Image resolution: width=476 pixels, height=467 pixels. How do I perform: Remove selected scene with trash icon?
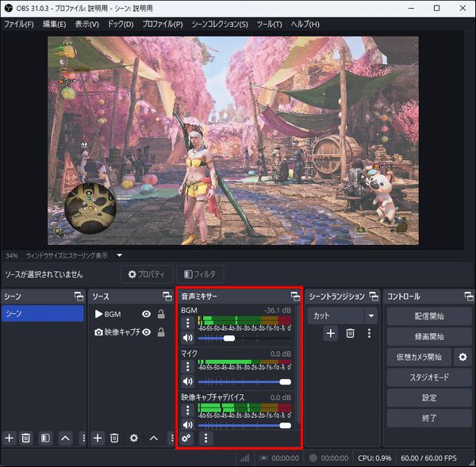point(26,438)
